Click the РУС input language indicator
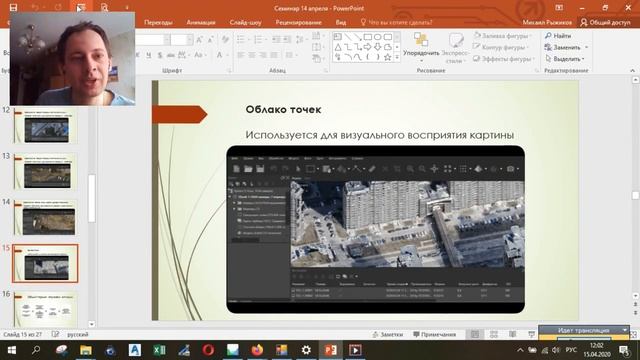 point(571,350)
